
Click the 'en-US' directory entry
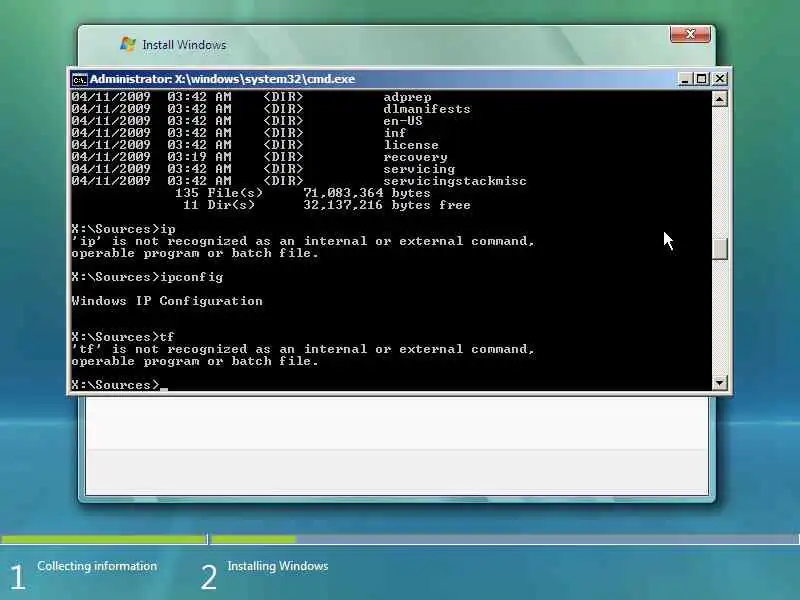point(403,121)
